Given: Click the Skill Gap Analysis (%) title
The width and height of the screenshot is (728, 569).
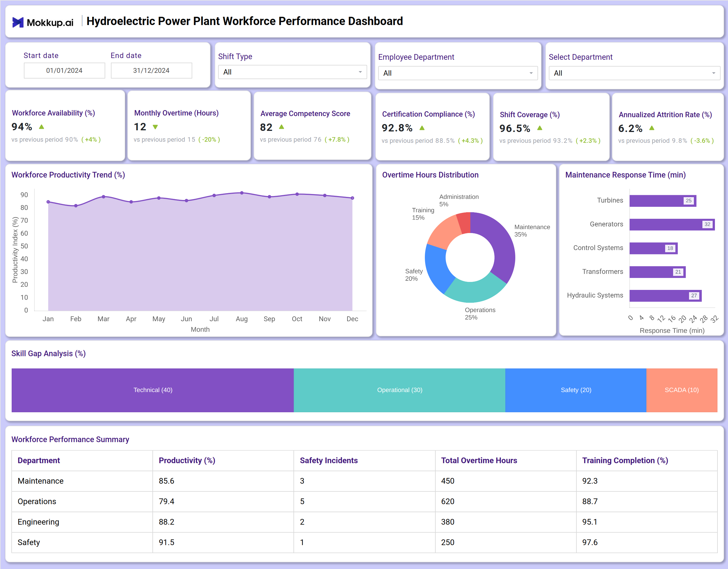Looking at the screenshot, I should pyautogui.click(x=48, y=354).
